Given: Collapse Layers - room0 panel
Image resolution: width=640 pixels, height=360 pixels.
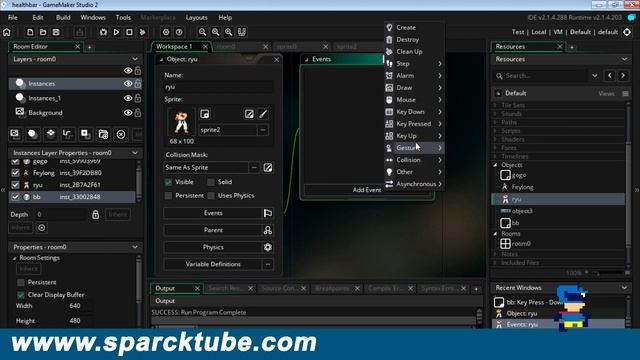Looking at the screenshot, I should (135, 59).
